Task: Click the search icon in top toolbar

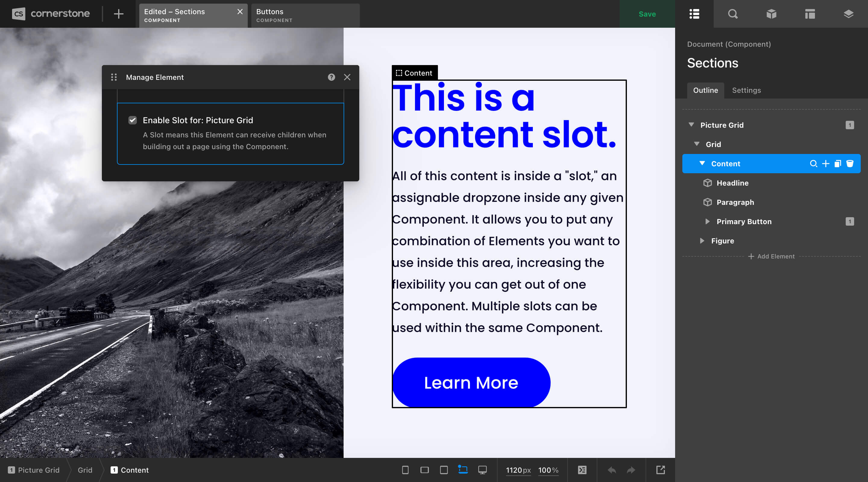Action: [x=733, y=14]
